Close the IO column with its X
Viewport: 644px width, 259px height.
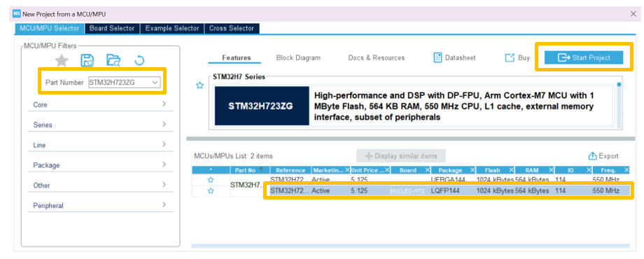point(589,169)
